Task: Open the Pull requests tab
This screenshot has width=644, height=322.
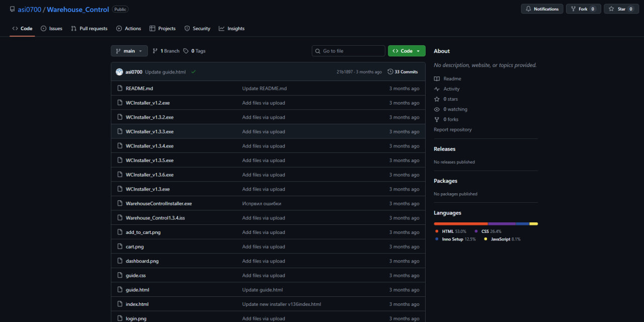Action: pos(89,29)
